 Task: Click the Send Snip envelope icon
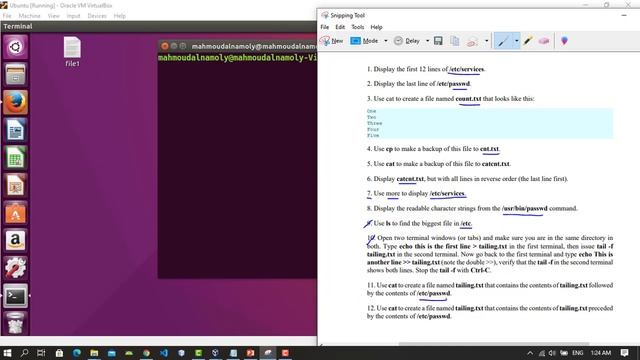pos(472,41)
